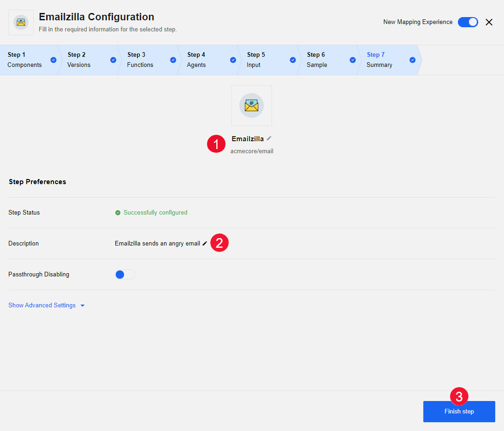The width and height of the screenshot is (504, 431).
Task: Click the large Emailzilla component icon
Action: [252, 106]
